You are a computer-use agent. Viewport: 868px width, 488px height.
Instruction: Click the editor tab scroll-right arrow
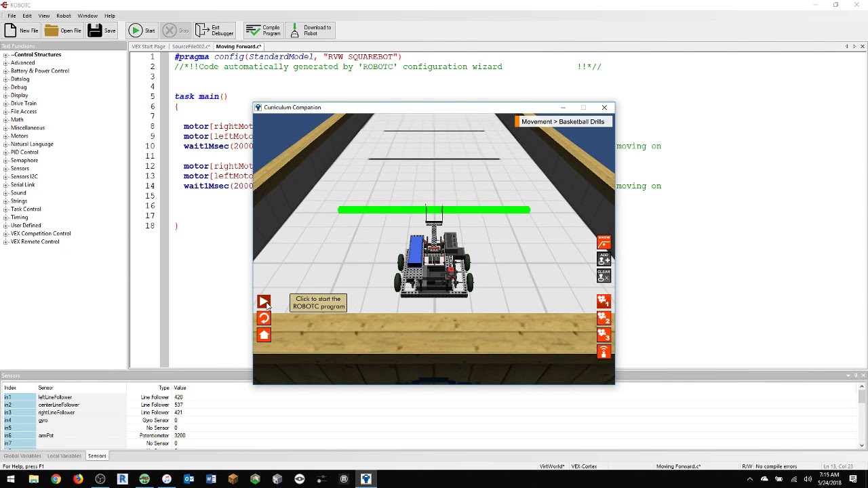(x=854, y=47)
